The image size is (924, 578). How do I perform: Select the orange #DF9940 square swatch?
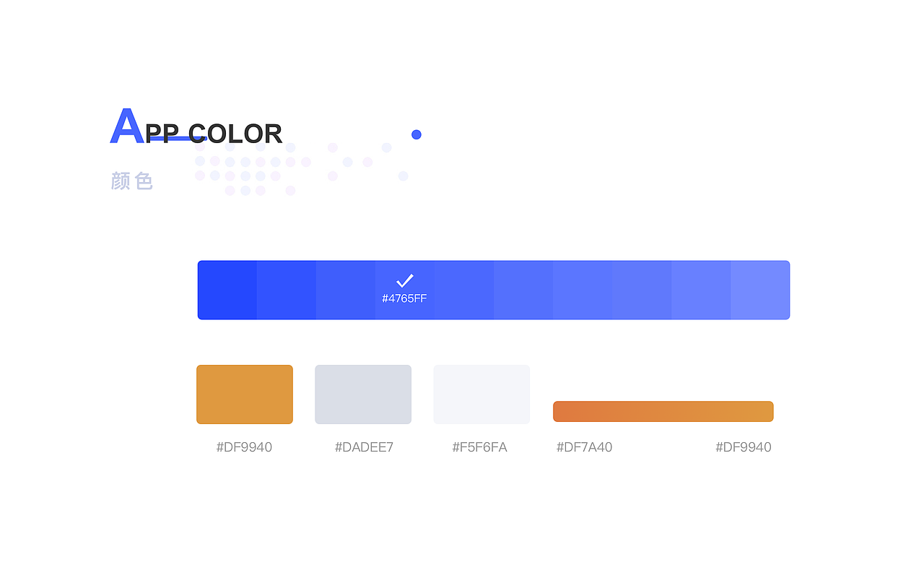tap(245, 394)
